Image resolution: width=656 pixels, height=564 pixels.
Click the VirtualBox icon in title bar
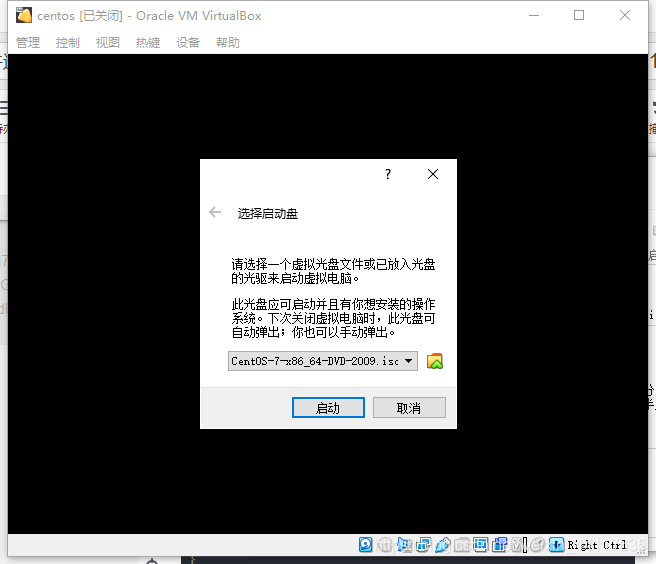(x=24, y=15)
